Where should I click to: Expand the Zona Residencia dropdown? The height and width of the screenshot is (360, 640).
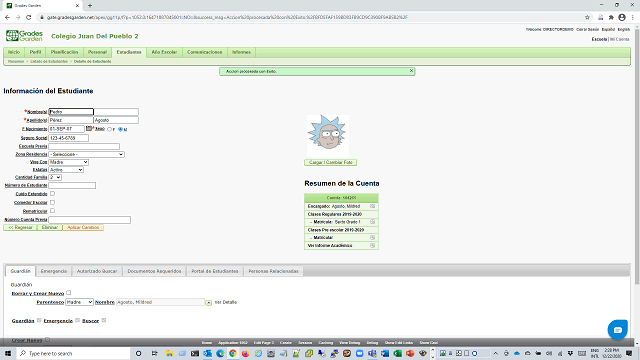86,154
